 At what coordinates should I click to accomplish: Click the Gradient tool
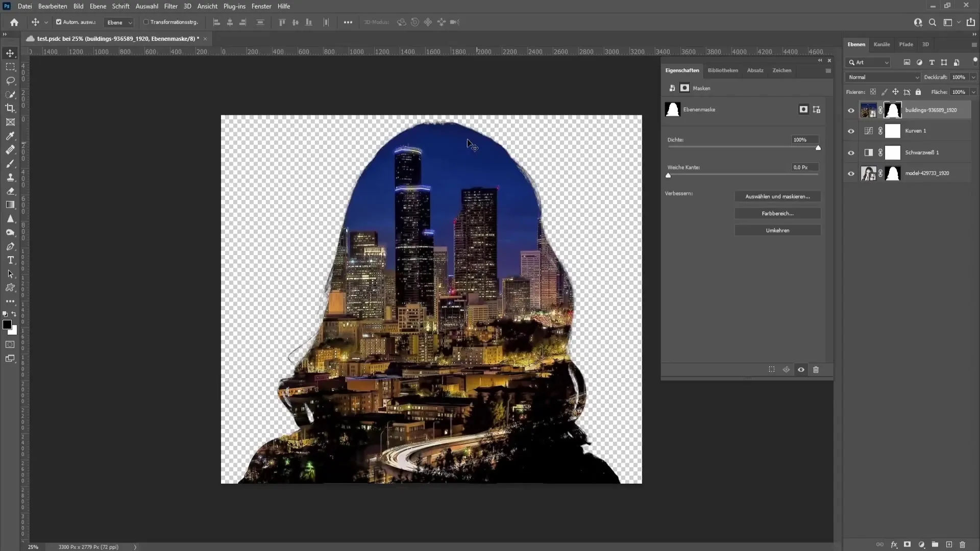pos(10,205)
